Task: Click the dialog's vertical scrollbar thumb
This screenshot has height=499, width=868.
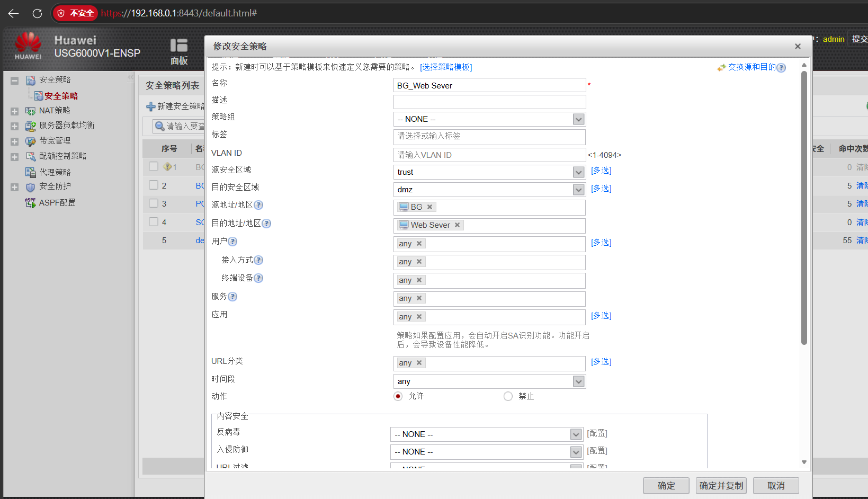Action: (804, 208)
